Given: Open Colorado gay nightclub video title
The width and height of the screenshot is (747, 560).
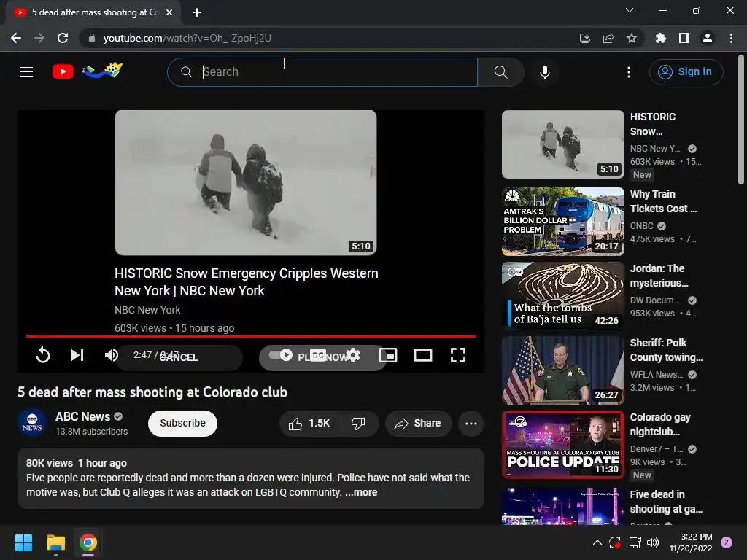Looking at the screenshot, I should coord(660,424).
